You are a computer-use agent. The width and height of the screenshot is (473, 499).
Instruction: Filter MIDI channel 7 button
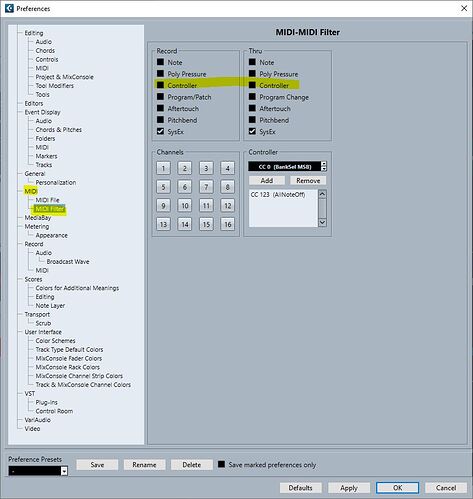[206, 187]
